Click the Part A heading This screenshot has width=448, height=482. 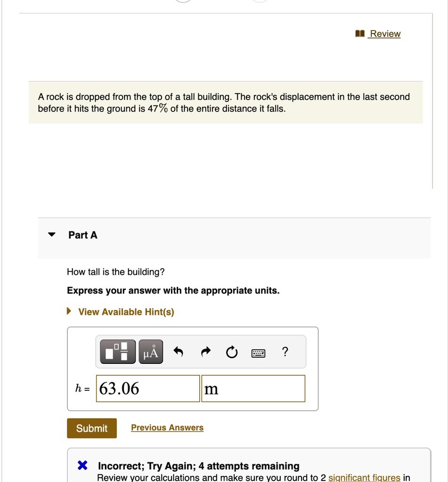[83, 235]
